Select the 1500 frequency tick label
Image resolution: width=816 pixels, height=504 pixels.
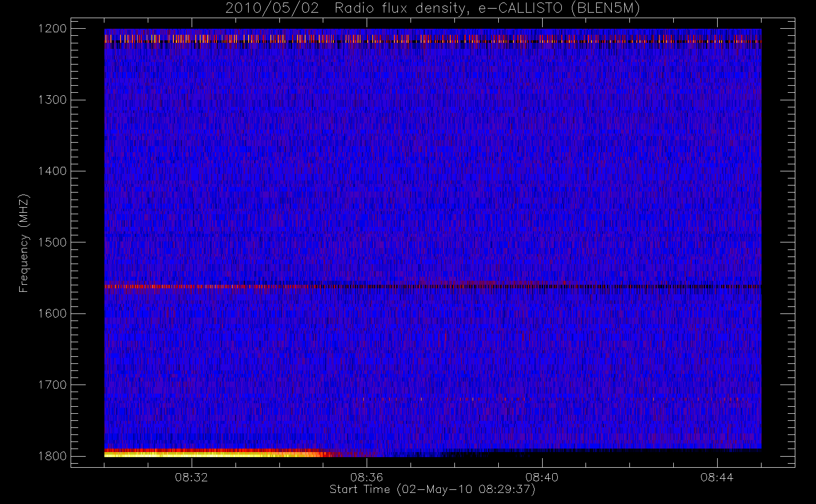(52, 242)
